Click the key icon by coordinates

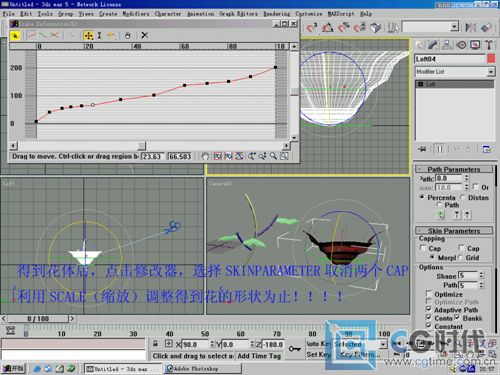[295, 349]
